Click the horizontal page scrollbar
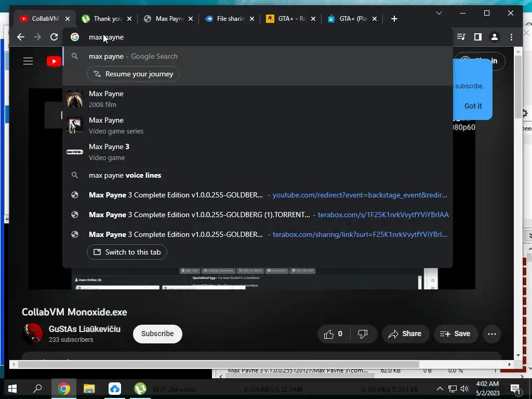Image resolution: width=532 pixels, height=399 pixels. [x=219, y=364]
